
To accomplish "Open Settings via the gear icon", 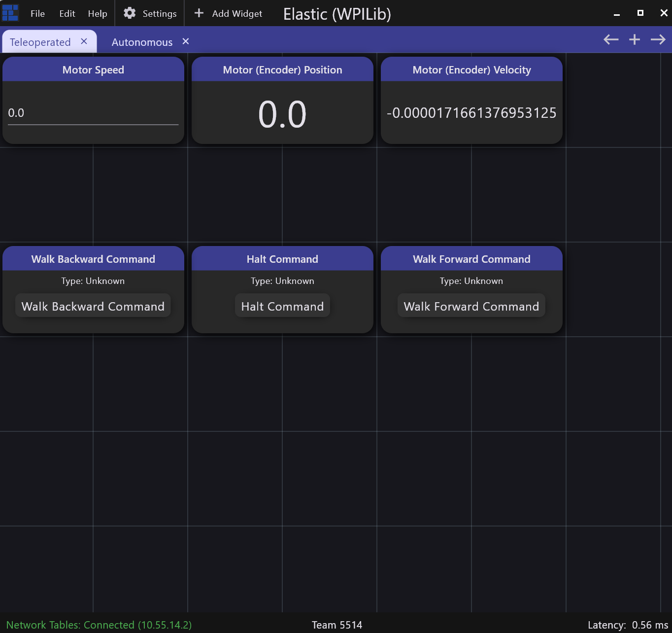I will click(130, 13).
